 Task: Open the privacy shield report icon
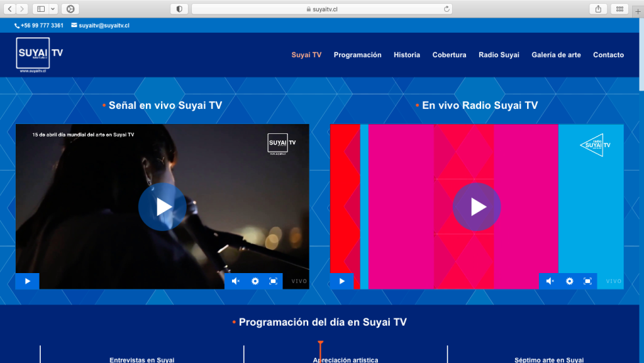[179, 9]
